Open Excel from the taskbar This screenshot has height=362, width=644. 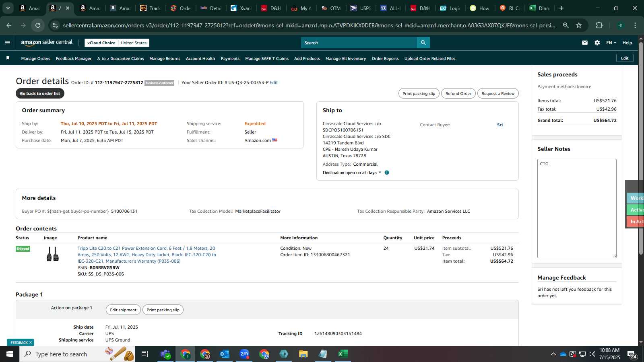343,354
